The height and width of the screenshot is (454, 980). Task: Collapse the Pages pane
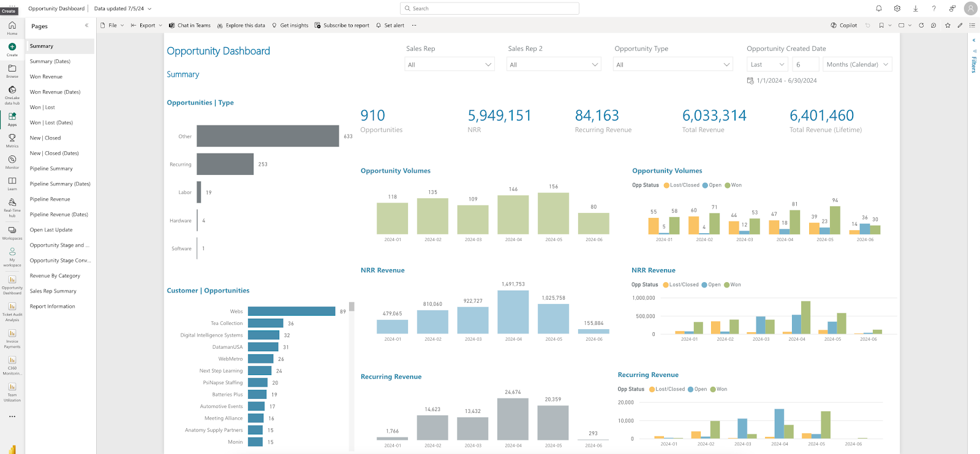click(x=86, y=26)
